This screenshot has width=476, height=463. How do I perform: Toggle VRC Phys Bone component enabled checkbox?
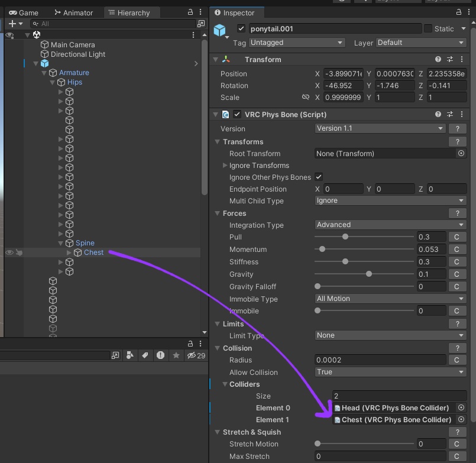(237, 115)
